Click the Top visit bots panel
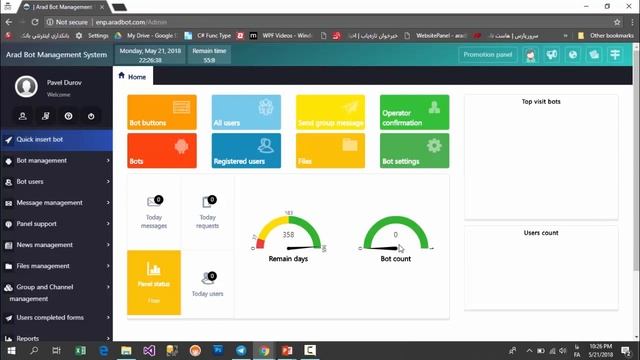This screenshot has width=640, height=360. (541, 157)
